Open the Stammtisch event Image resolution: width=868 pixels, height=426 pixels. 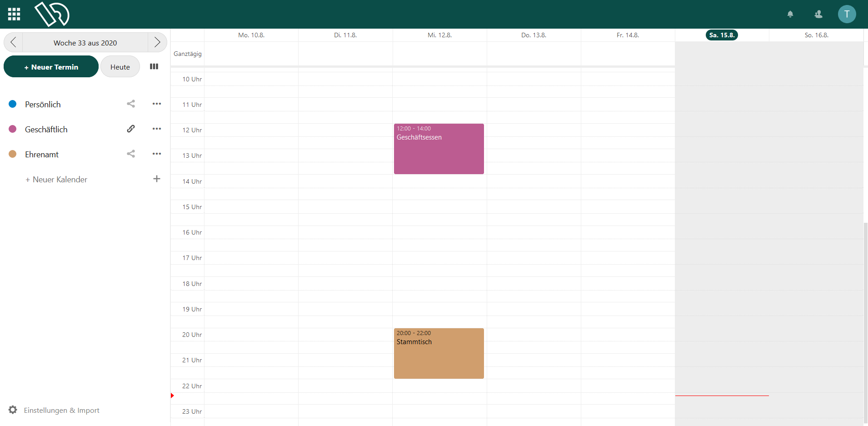coord(439,353)
